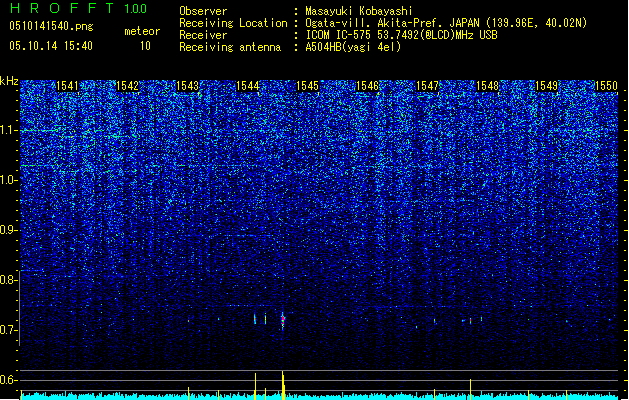Select the file name 0510141540.png
Screen dimensions: 629x400
(x=51, y=26)
